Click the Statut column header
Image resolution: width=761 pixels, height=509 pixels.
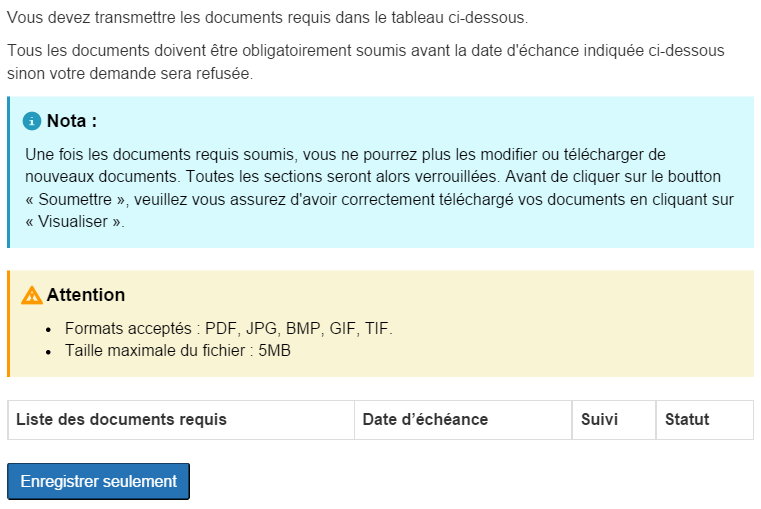687,419
